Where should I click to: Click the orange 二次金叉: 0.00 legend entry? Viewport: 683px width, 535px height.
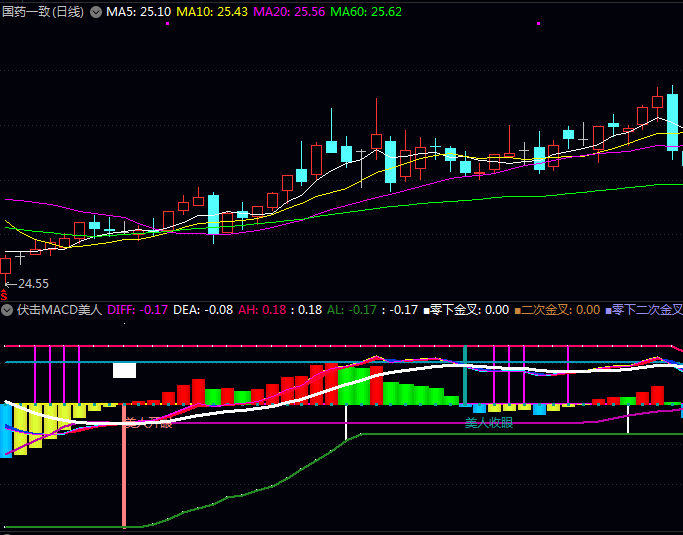click(x=558, y=310)
